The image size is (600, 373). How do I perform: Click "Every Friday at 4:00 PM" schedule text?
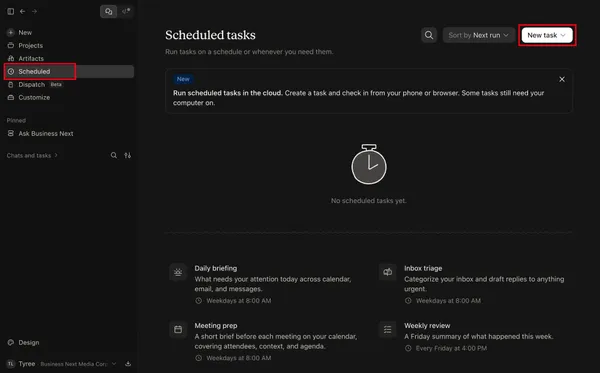(x=452, y=348)
